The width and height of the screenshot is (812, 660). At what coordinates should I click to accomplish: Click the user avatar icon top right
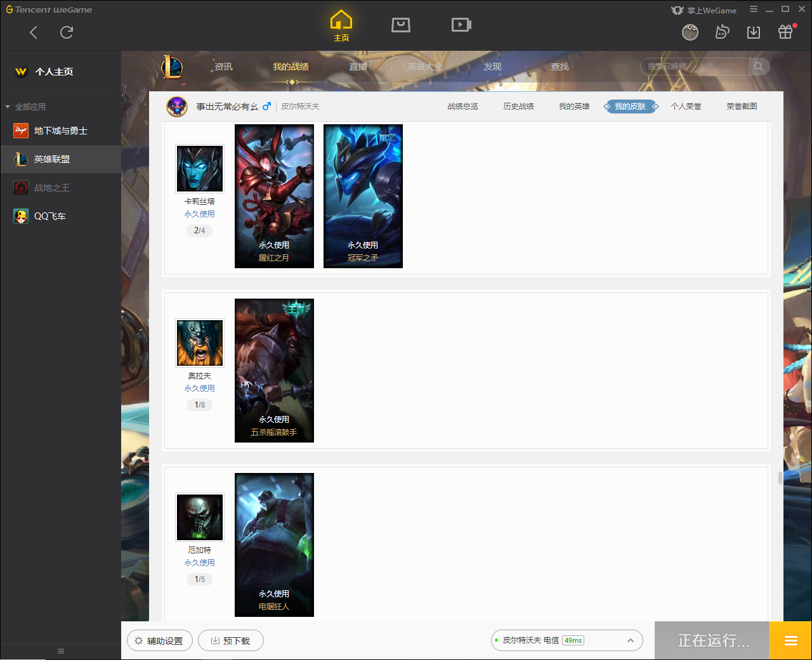[x=690, y=32]
